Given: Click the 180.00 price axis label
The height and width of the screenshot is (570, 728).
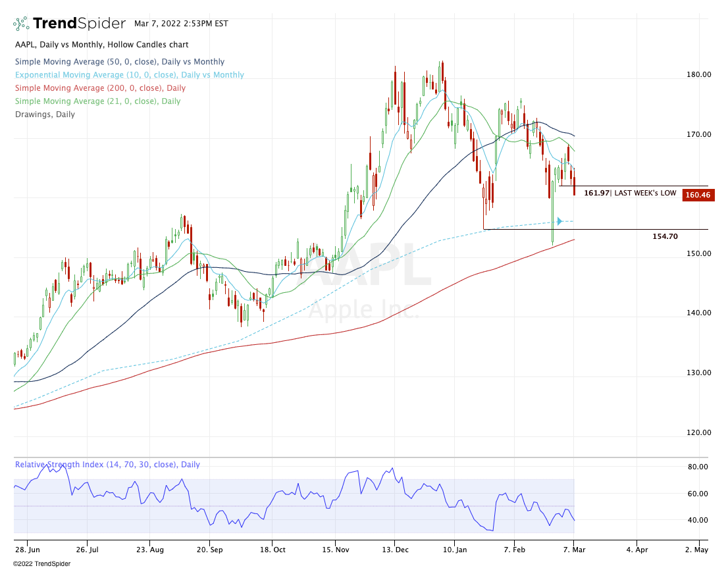Looking at the screenshot, I should [699, 75].
